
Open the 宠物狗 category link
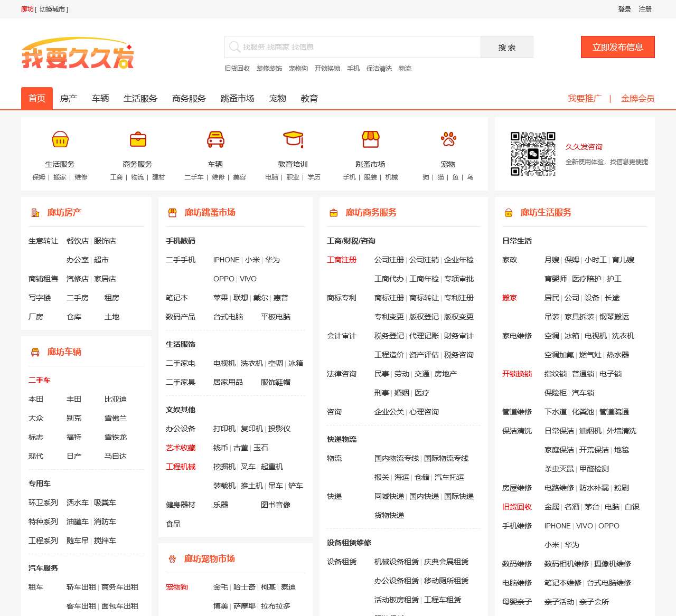point(177,587)
